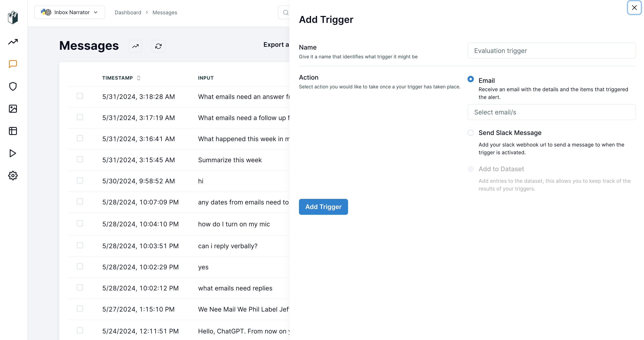Expand the Inbox Narrator project dropdown

(70, 12)
